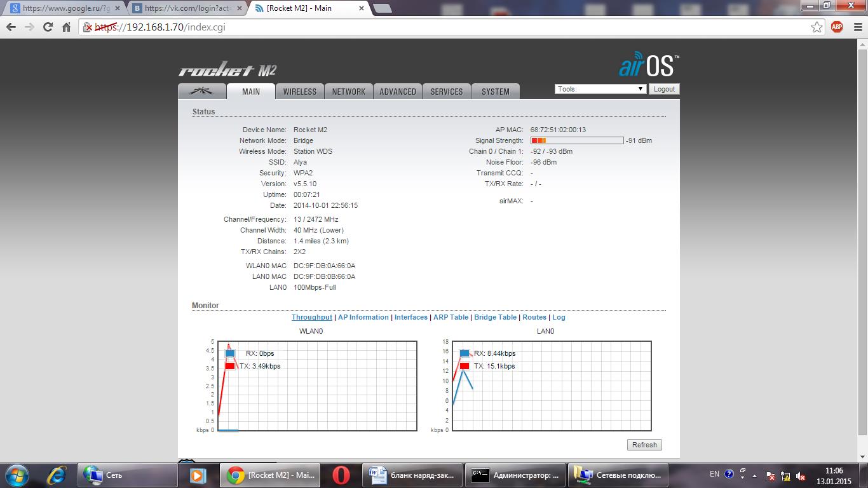Open Internet Explorer from taskbar
868x488 pixels.
[58, 475]
